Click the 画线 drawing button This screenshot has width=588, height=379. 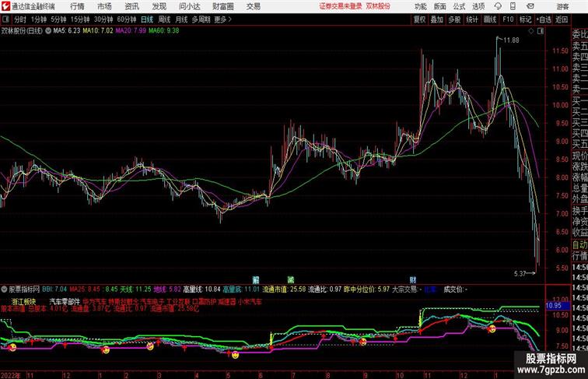click(490, 19)
